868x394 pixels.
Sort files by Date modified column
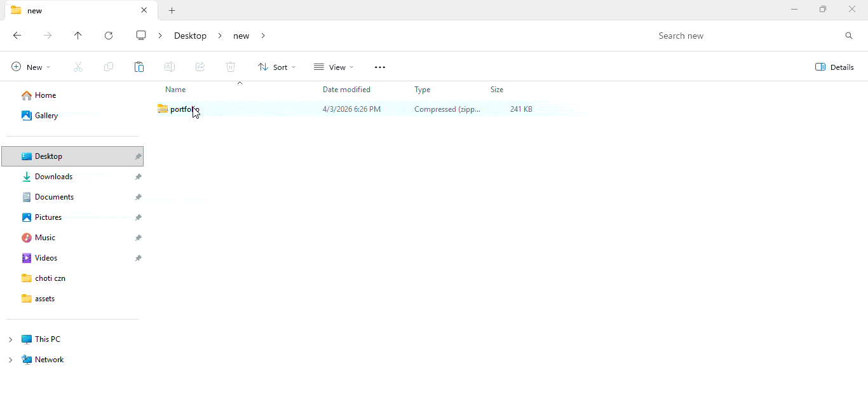point(346,90)
